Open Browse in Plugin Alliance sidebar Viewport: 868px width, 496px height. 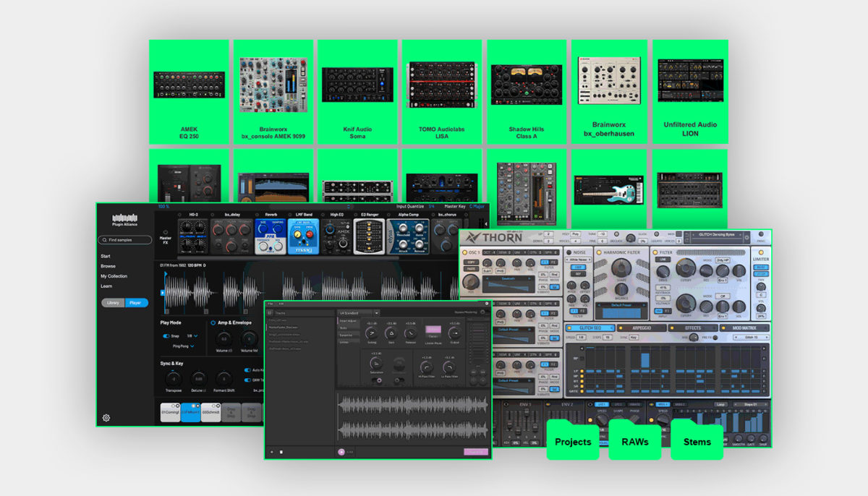click(x=108, y=266)
